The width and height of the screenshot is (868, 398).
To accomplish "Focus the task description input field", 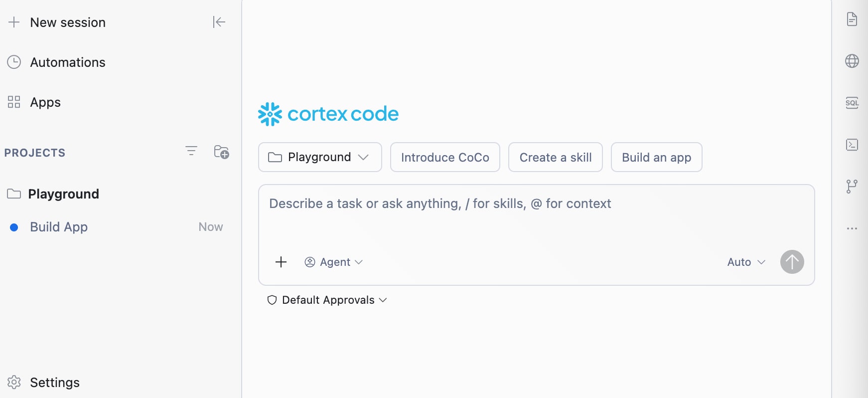I will coord(536,214).
